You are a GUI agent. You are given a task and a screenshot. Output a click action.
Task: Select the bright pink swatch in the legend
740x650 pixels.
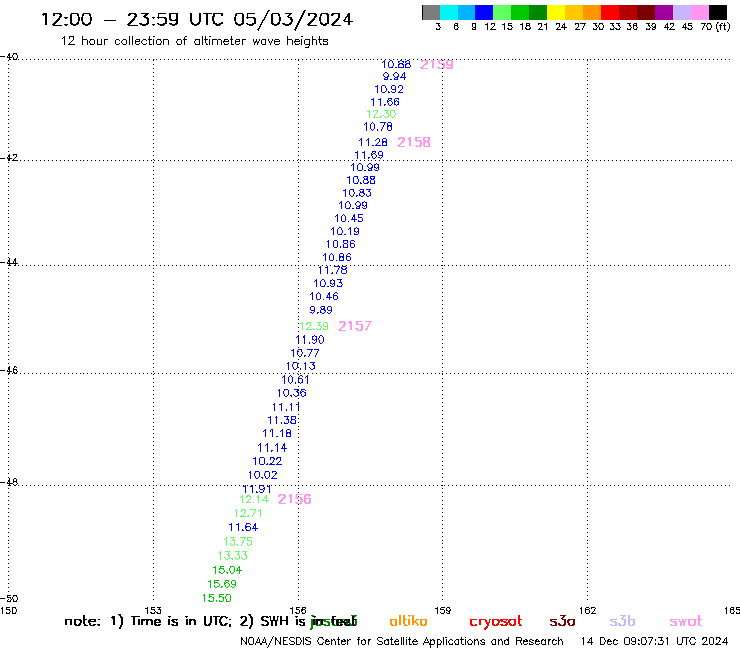point(700,12)
